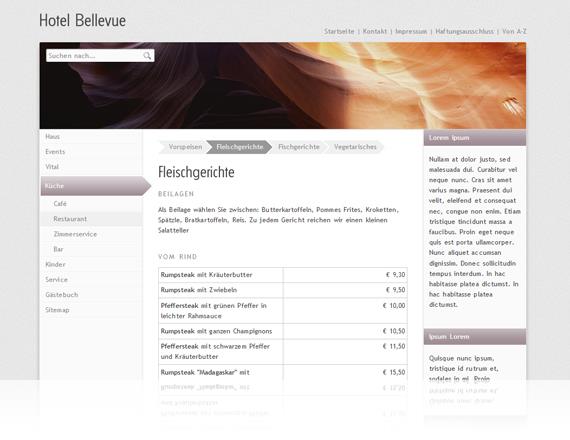Open the Startseite link
This screenshot has width=570, height=440.
339,31
